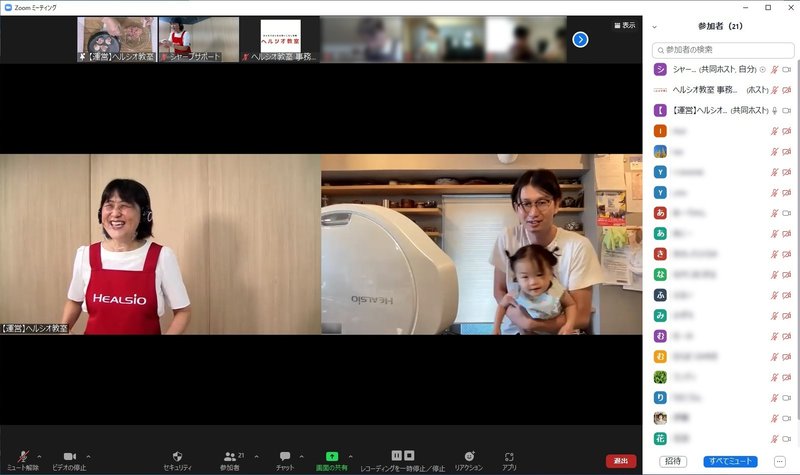800x475 pixels.
Task: Select シャー… (共同ホスト, 自分) participant row
Action: pos(722,69)
